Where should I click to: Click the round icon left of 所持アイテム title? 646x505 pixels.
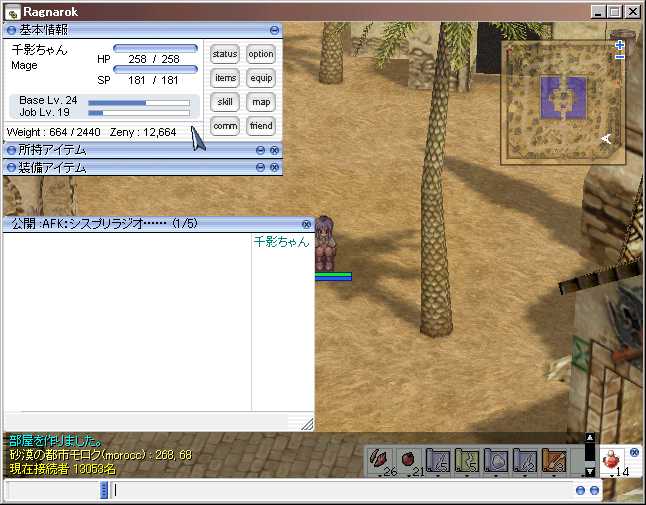point(11,150)
